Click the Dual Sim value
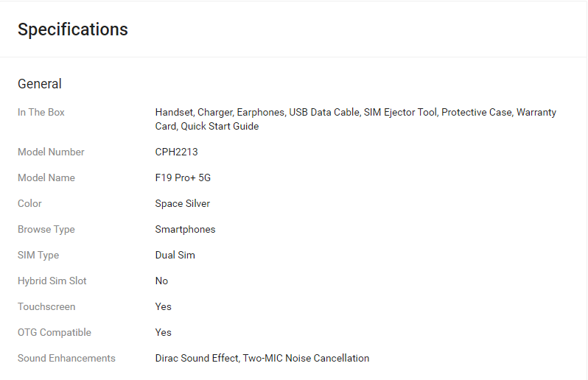Viewport: 588px width, 380px height. point(175,256)
